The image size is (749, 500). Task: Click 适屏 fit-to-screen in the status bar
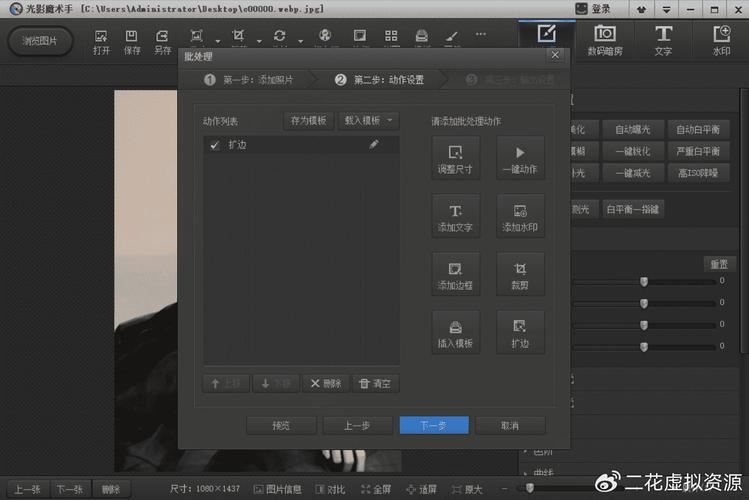[421, 489]
